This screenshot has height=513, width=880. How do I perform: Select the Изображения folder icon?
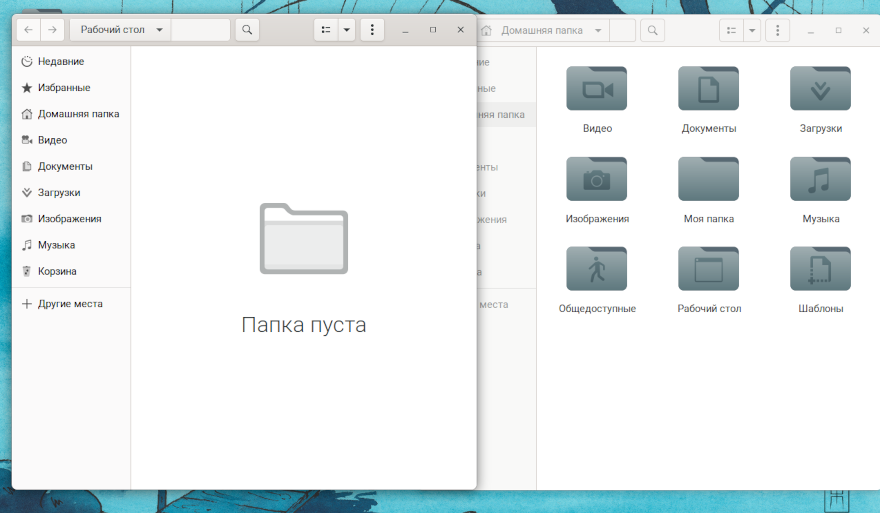tap(597, 180)
